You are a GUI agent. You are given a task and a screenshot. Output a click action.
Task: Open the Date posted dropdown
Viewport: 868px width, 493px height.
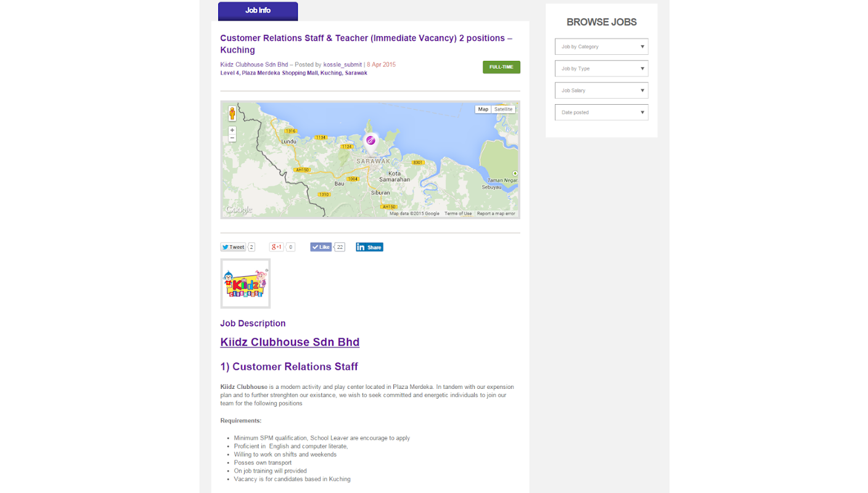tap(602, 112)
